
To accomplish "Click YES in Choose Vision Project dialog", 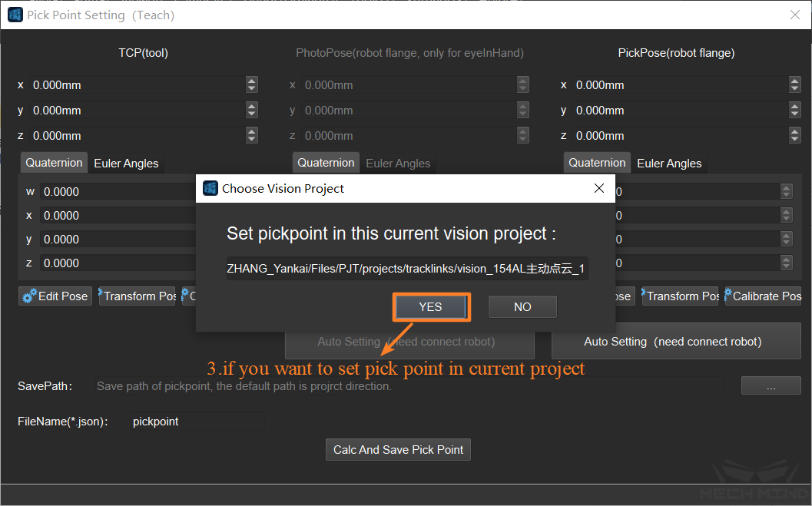I will click(x=430, y=307).
